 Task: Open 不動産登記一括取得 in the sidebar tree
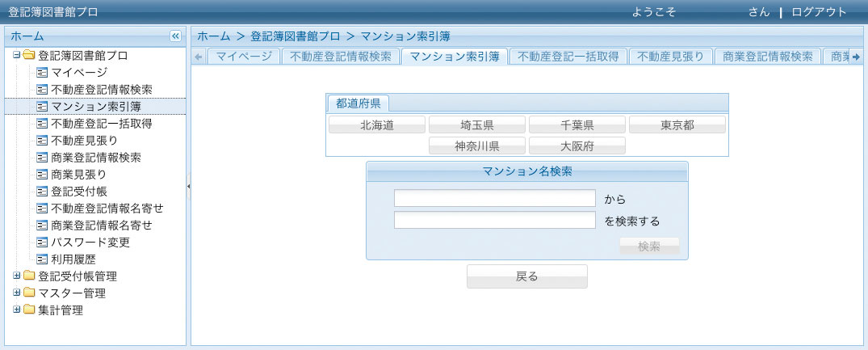[x=102, y=124]
